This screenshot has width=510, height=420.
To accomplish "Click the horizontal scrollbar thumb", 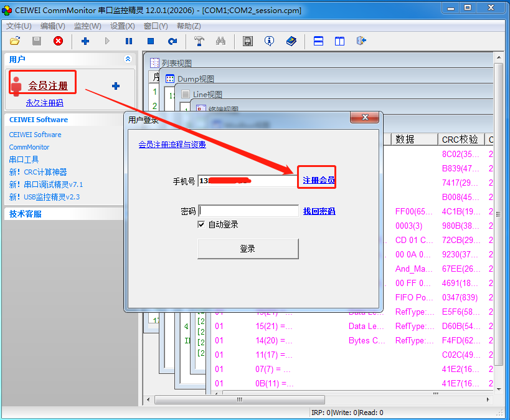I will (x=239, y=399).
